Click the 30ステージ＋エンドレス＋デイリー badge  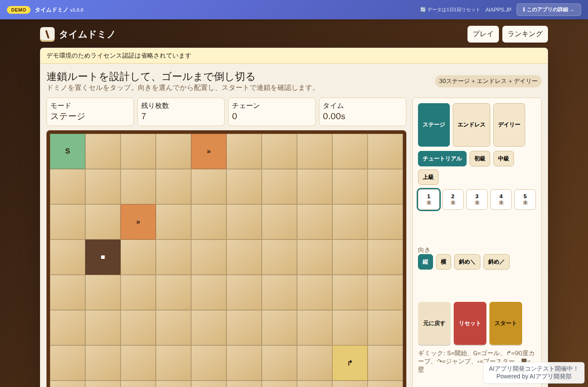pyautogui.click(x=488, y=81)
